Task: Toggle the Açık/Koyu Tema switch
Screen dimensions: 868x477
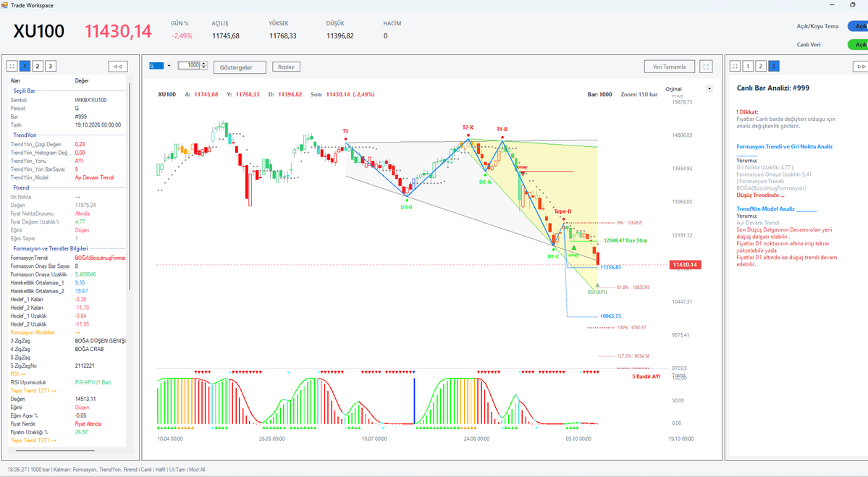Action: point(858,26)
